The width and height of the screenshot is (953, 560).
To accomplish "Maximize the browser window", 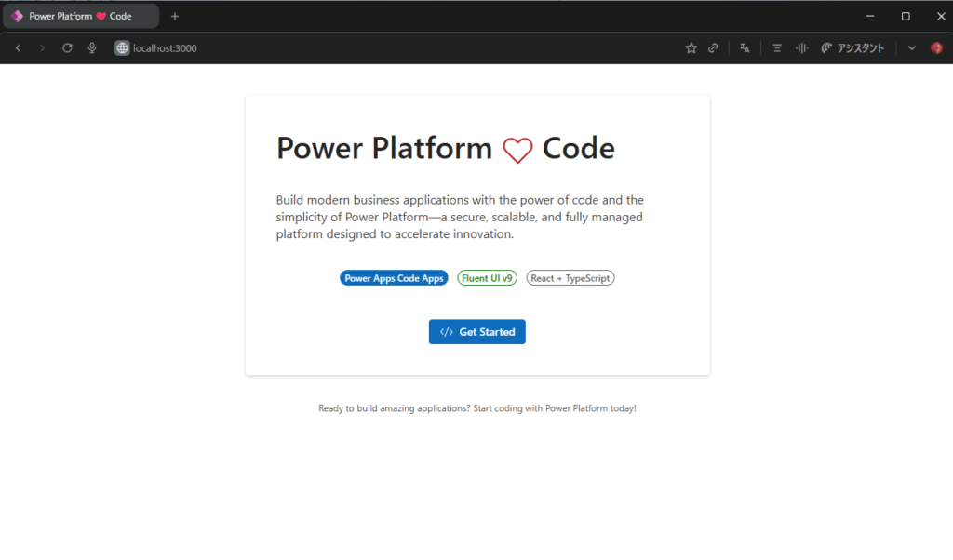I will coord(906,17).
